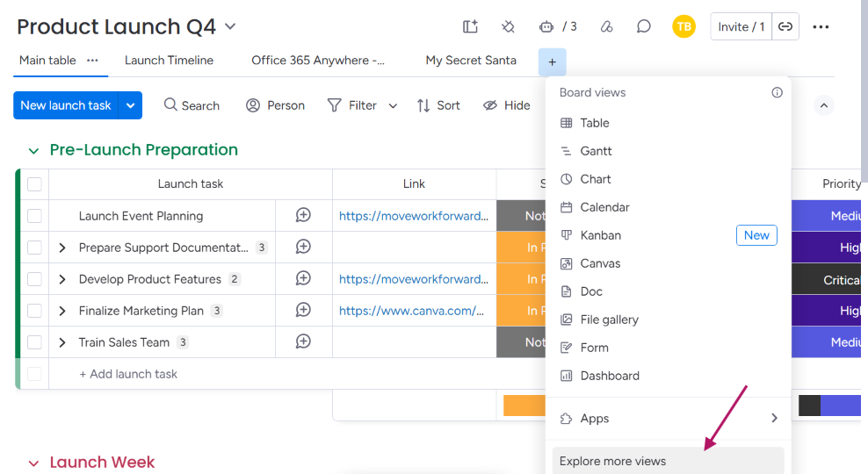Open automations robot icon
Viewport: 868px width, 474px height.
point(546,26)
